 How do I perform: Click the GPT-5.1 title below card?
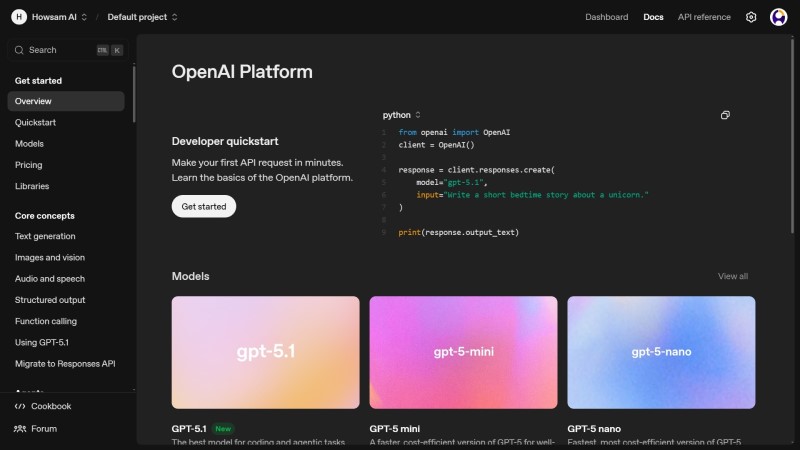[x=189, y=429]
